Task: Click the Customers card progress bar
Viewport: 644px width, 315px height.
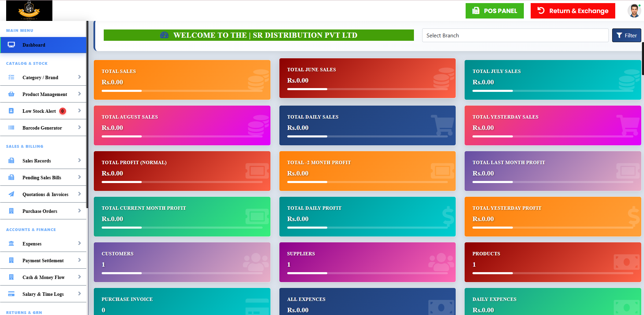Action: coord(182,273)
